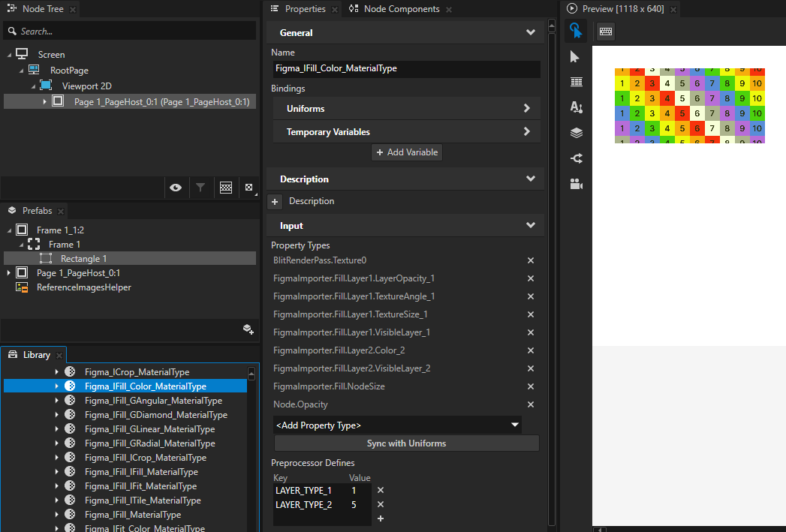
Task: Remove the Node.Opacity property type
Action: (x=531, y=404)
